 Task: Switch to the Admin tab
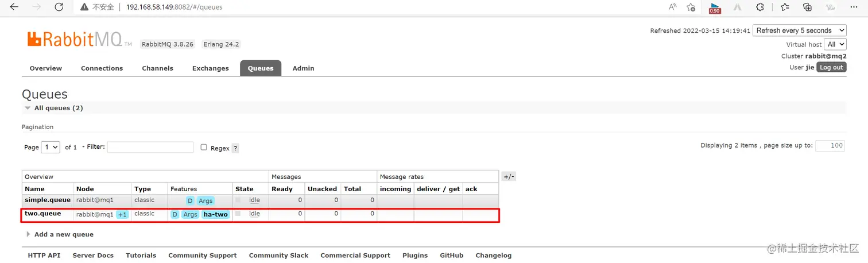click(x=303, y=68)
